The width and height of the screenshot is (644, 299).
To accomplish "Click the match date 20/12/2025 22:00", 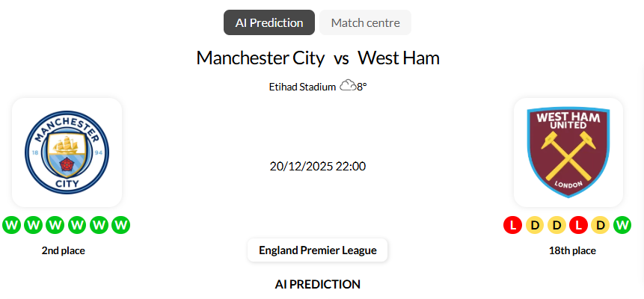I will [x=318, y=166].
